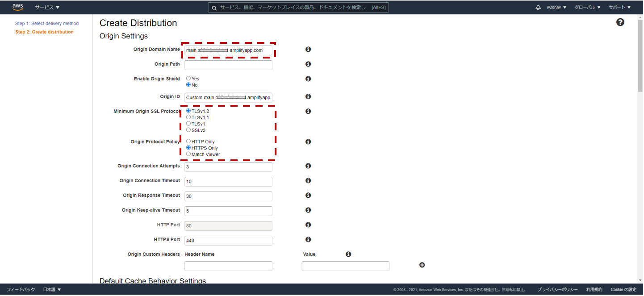Show info for Origin Domain Name
Screen dimensions: 644x296
coord(308,50)
